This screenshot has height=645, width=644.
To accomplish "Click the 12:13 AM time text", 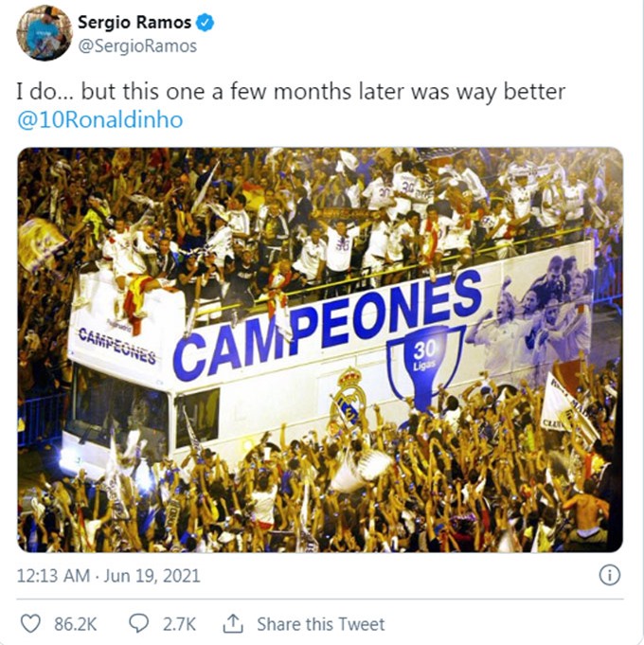I will click(x=53, y=576).
